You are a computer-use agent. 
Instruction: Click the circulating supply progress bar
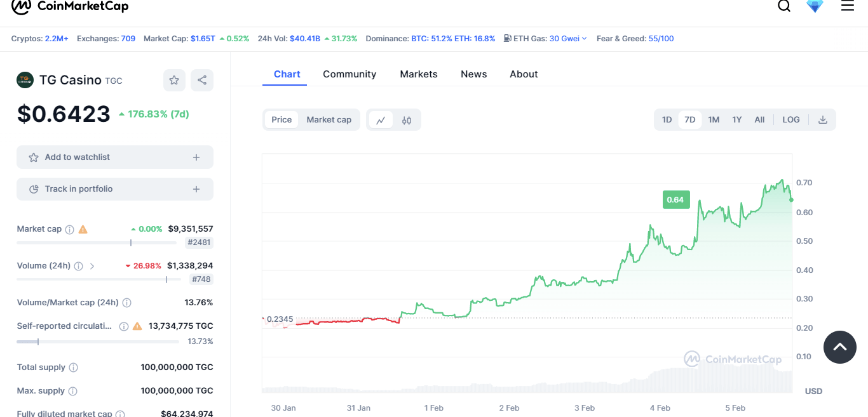pos(98,341)
